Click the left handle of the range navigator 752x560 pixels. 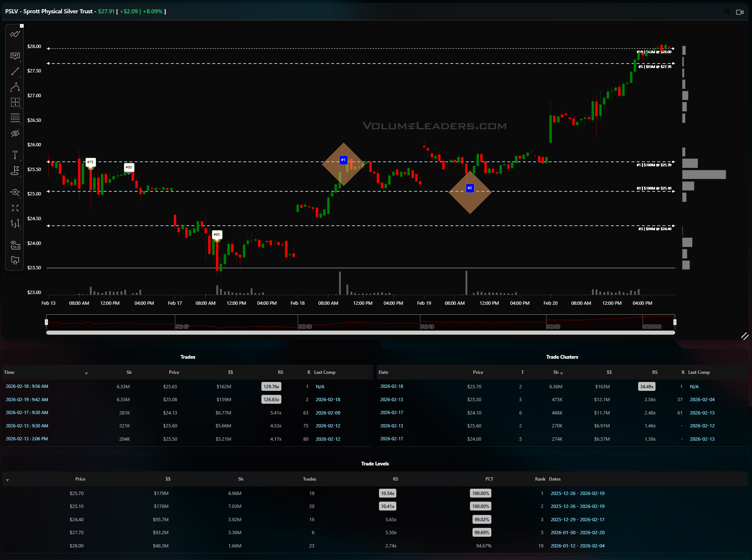[47, 322]
